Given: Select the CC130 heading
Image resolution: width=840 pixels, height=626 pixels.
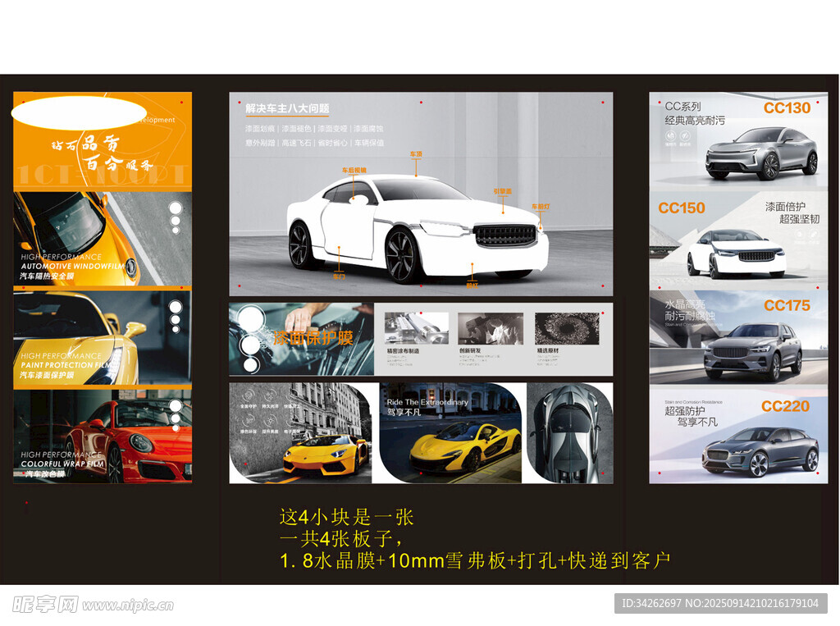Looking at the screenshot, I should (x=787, y=107).
